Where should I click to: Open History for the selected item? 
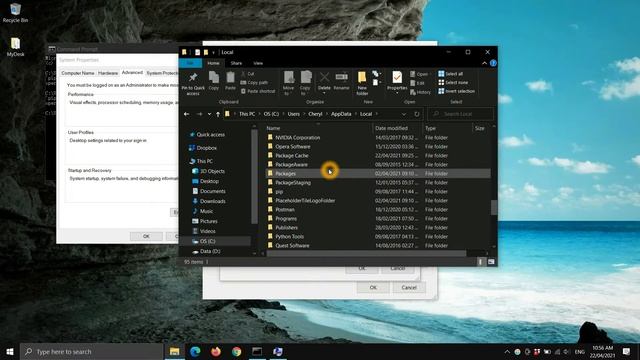pyautogui.click(x=420, y=92)
